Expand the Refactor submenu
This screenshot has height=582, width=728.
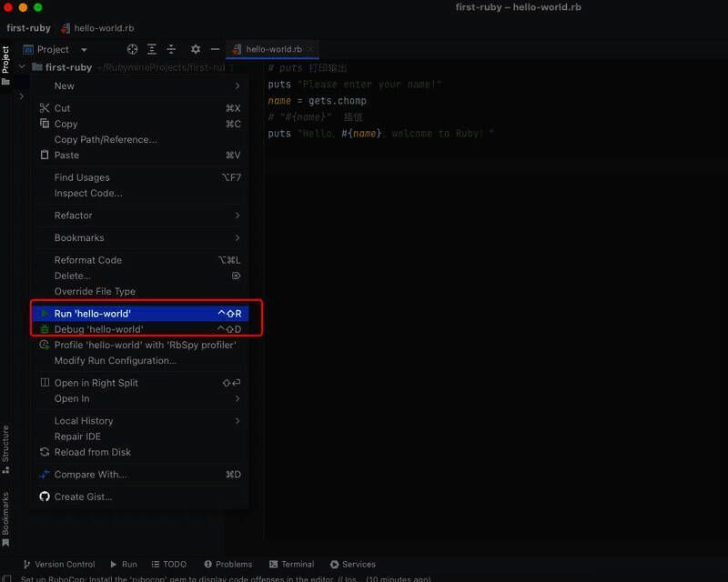coord(136,216)
